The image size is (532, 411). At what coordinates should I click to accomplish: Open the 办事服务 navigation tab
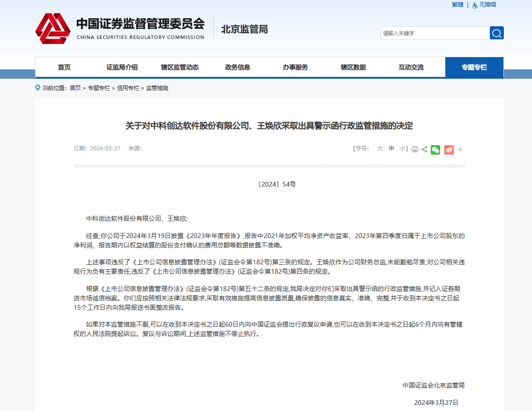coord(295,67)
